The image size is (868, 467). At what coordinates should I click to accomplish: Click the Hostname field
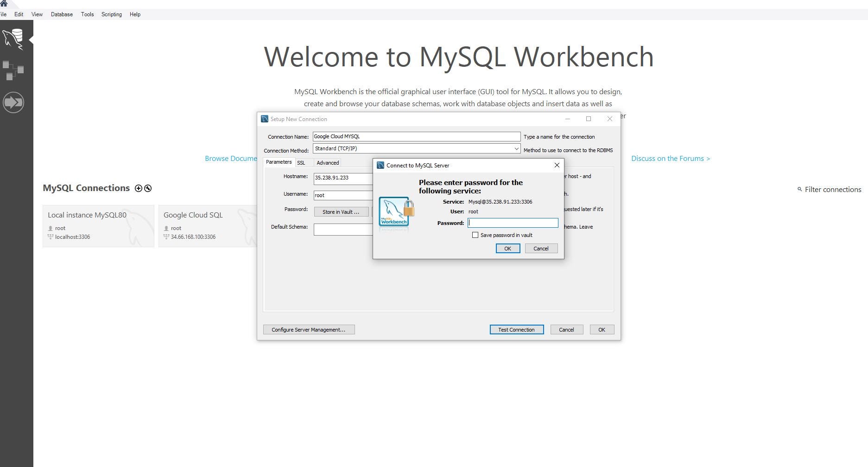pos(343,178)
